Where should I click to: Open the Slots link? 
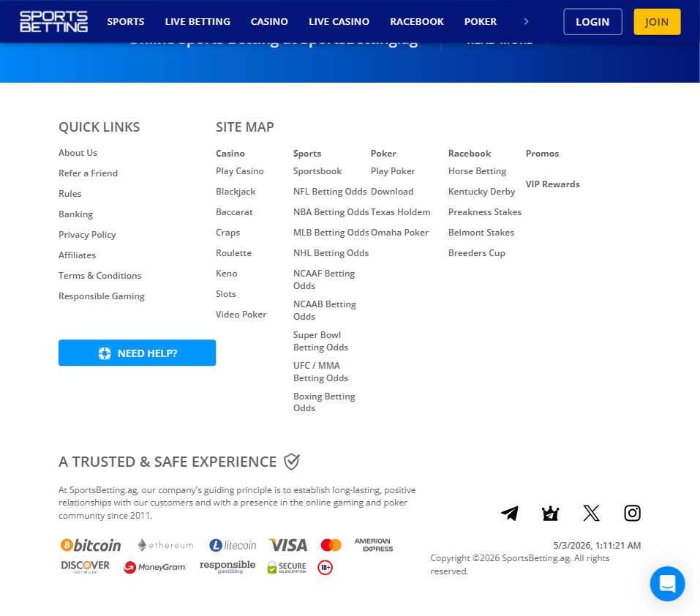coord(226,294)
